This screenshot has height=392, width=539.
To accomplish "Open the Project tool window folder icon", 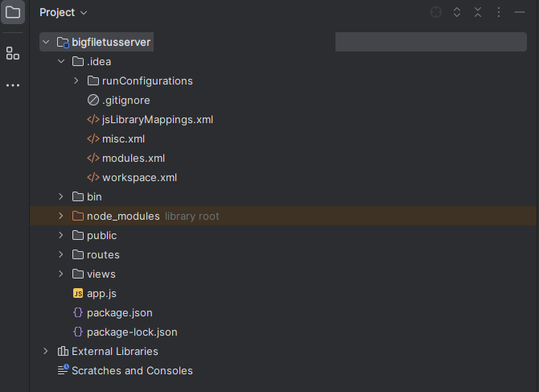I will [13, 12].
